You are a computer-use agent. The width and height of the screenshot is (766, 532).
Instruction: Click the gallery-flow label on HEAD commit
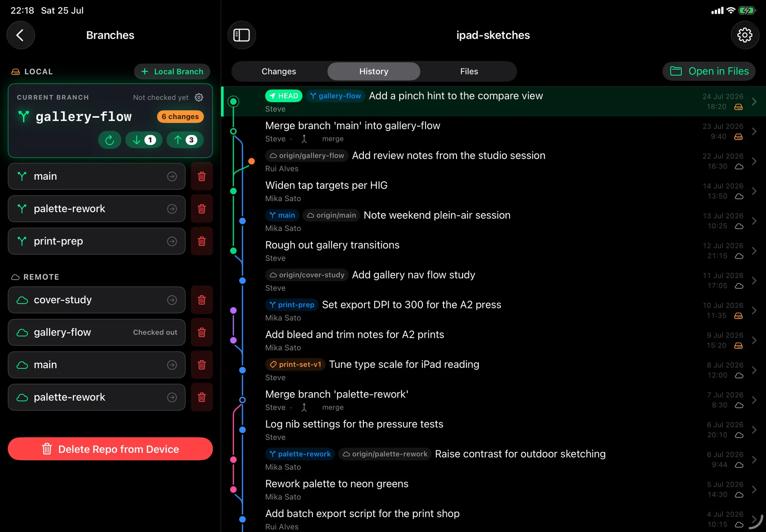coord(335,96)
